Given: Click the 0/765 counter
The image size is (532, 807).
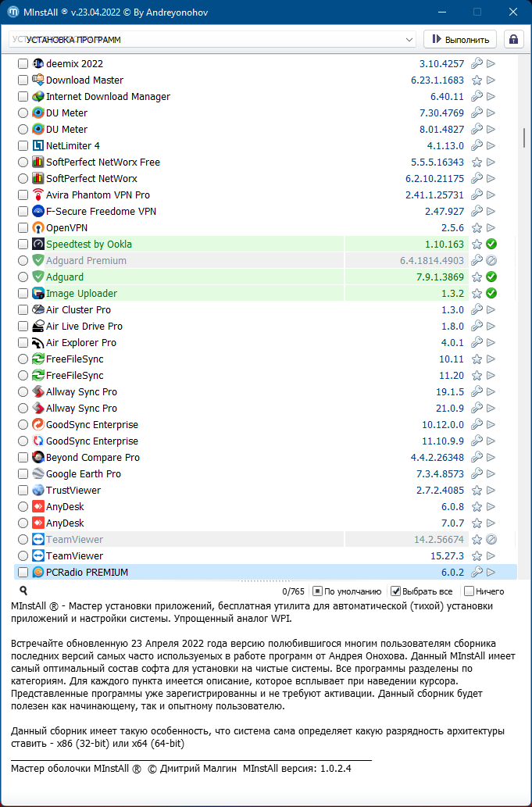Looking at the screenshot, I should point(293,592).
